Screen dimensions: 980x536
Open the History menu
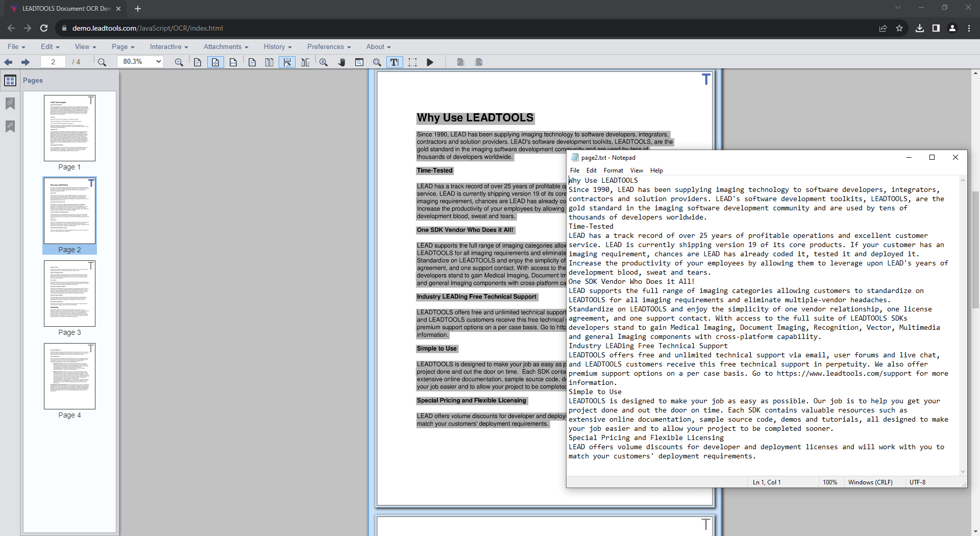click(x=277, y=46)
